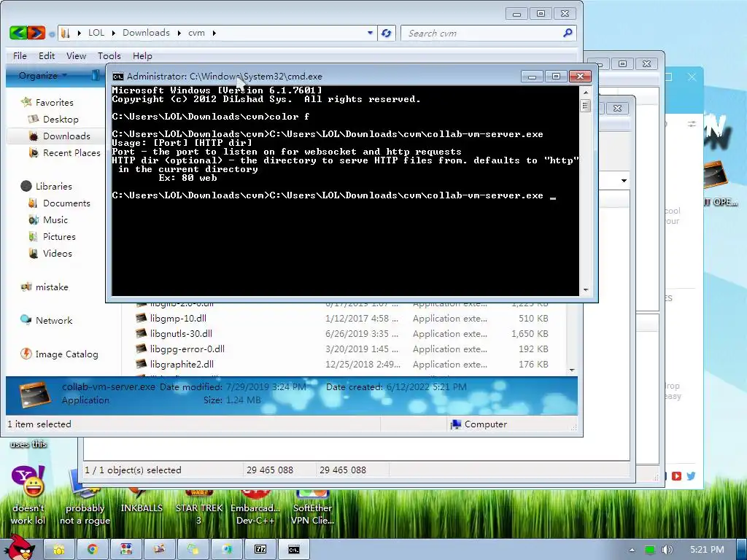Open the Help menu
Viewport: 747px width, 560px height.
(142, 55)
